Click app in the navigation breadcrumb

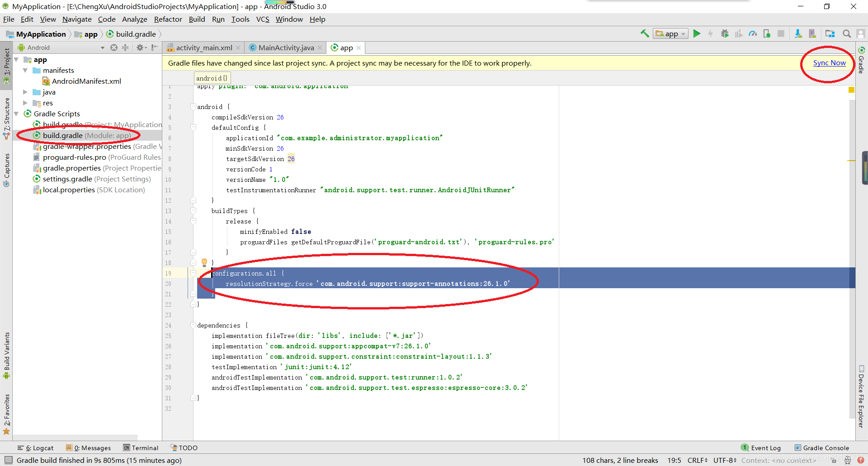tap(86, 34)
